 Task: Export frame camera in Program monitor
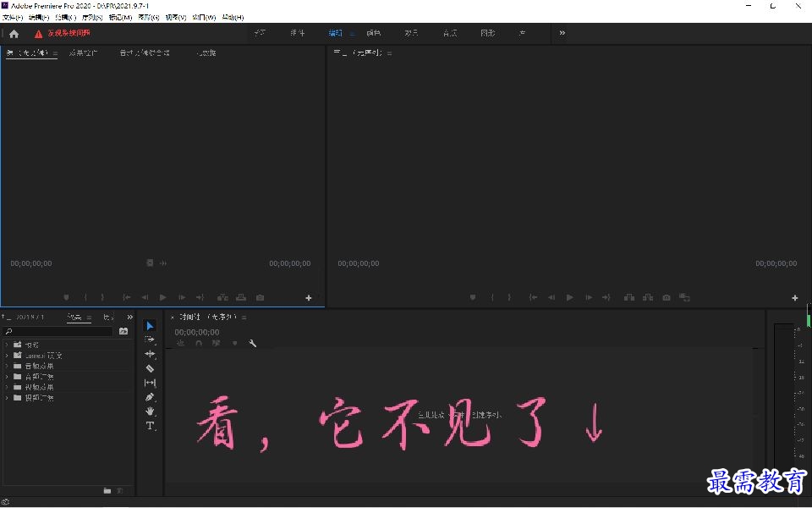(667, 297)
